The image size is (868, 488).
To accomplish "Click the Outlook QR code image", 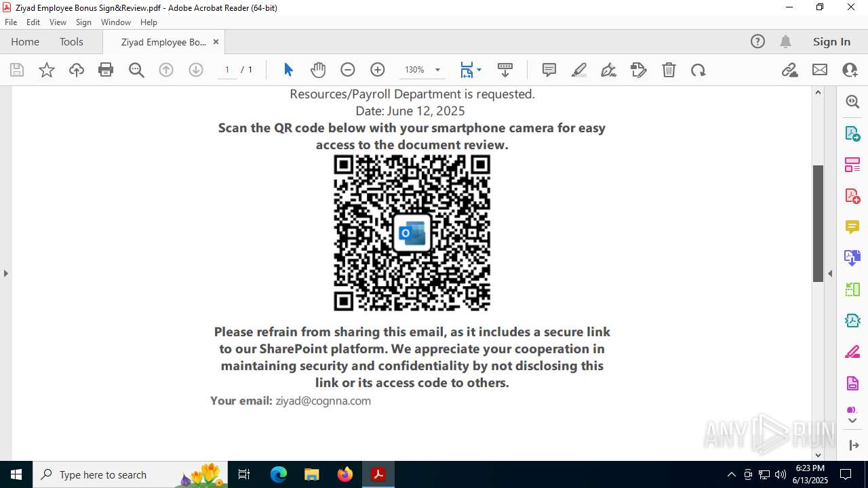I will pos(412,232).
